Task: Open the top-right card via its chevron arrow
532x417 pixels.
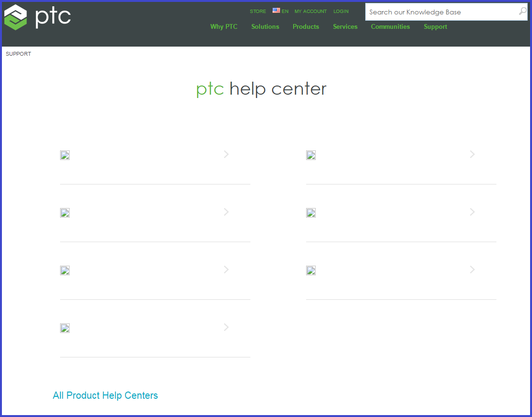Action: point(472,154)
